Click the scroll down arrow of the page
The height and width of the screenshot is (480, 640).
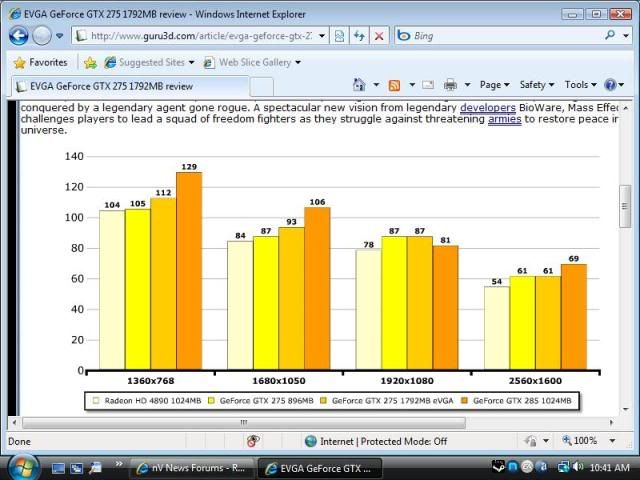pyautogui.click(x=625, y=409)
